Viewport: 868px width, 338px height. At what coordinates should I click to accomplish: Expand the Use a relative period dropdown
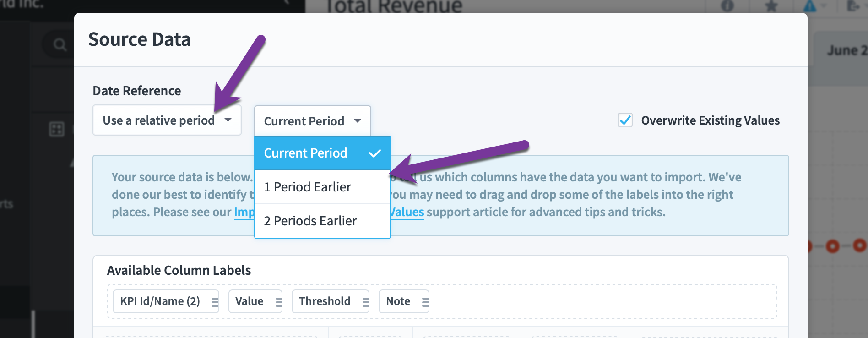coord(167,120)
